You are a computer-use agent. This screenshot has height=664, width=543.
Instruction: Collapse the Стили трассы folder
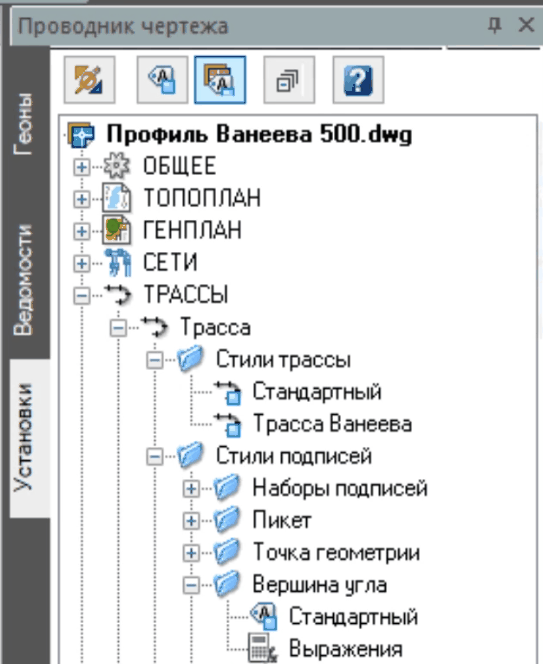155,360
